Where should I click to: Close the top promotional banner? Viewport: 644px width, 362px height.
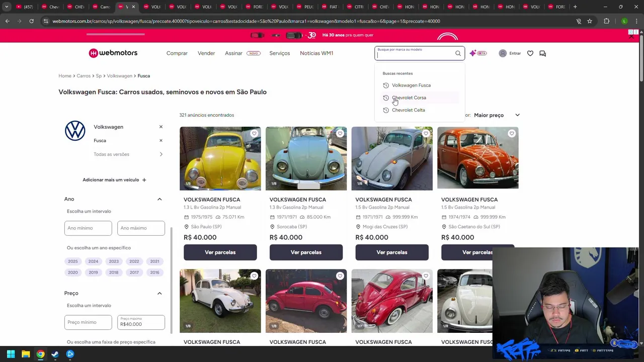[631, 35]
